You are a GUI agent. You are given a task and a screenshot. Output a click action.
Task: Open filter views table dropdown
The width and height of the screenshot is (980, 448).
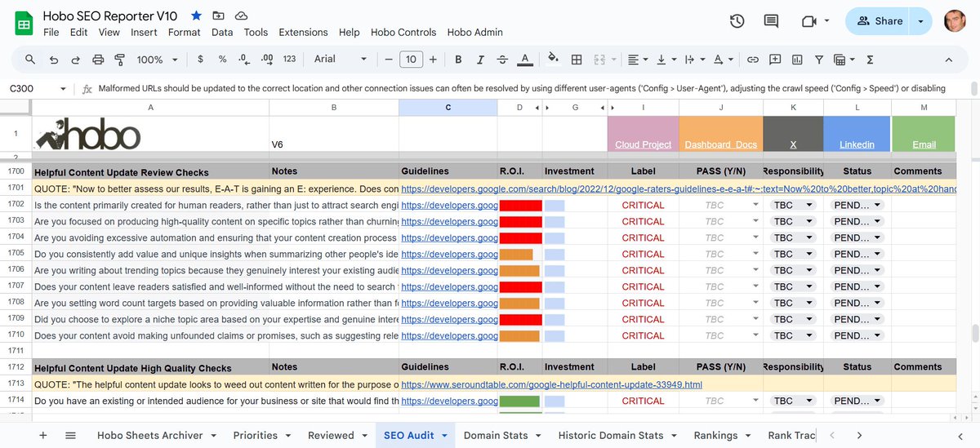844,60
